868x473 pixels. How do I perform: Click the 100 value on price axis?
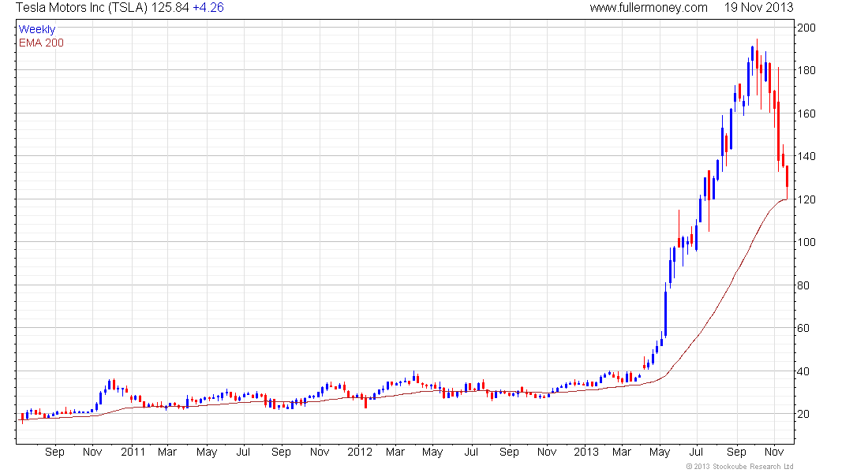coord(806,242)
